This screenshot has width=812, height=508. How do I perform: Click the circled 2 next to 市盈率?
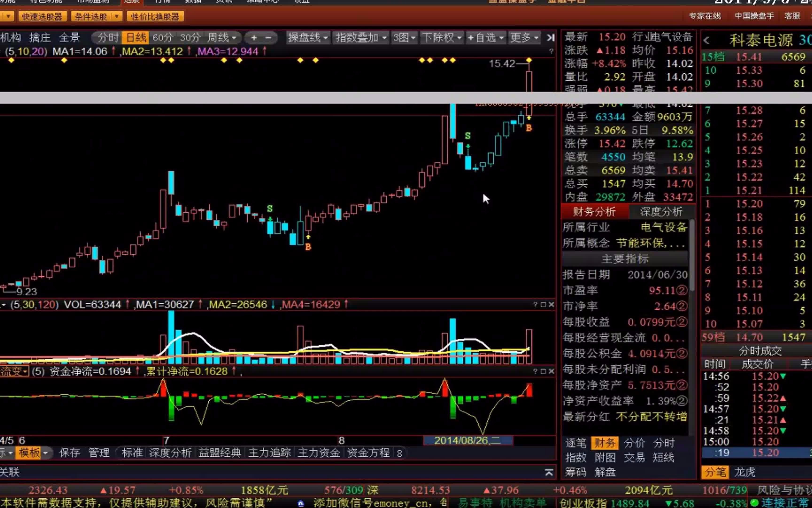pyautogui.click(x=681, y=290)
